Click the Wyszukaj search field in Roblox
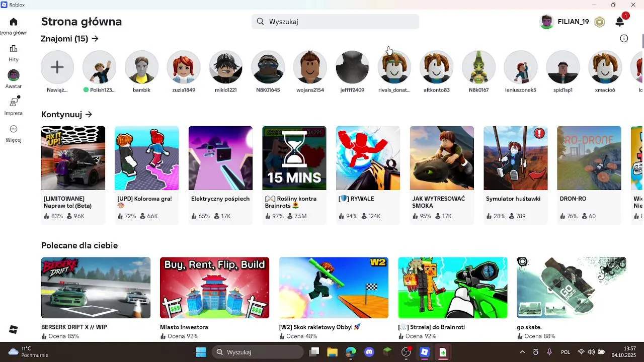The height and width of the screenshot is (362, 644). point(335,22)
